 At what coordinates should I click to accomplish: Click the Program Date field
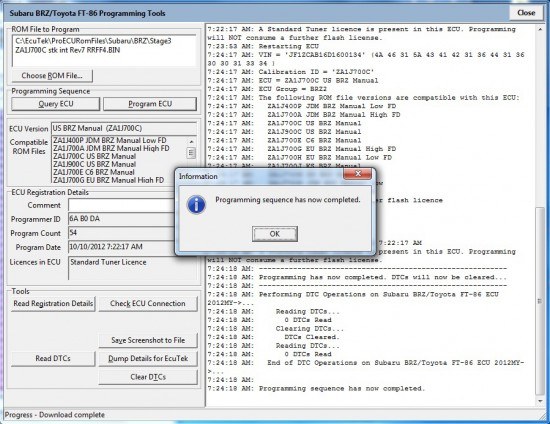click(x=121, y=247)
